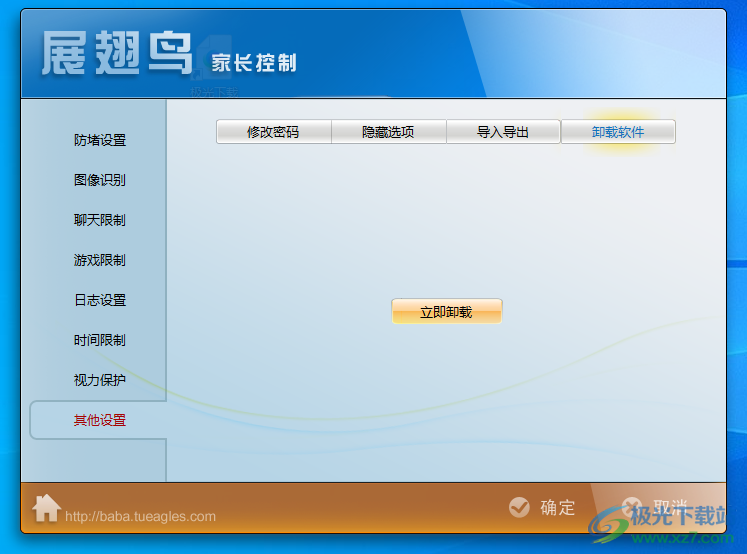
Task: Go to 图像识别 settings
Action: click(100, 180)
